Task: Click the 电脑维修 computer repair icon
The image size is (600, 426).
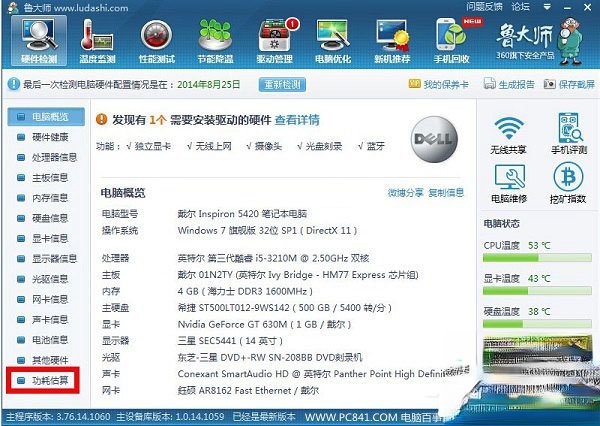Action: (509, 184)
